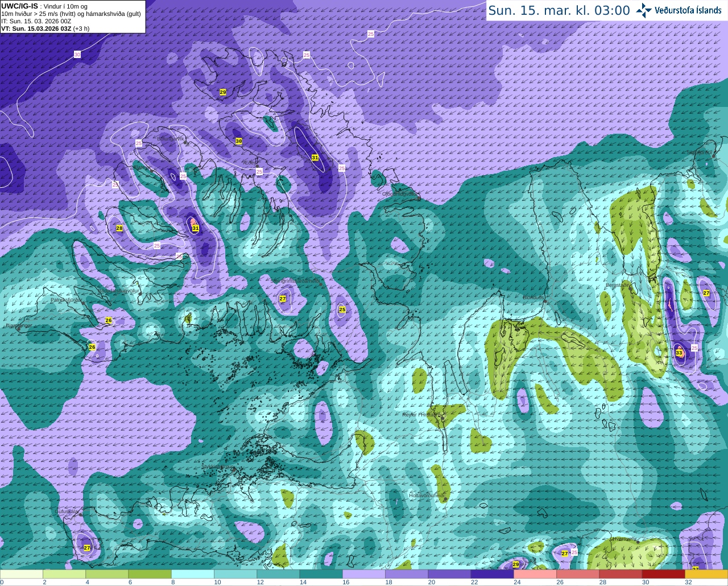Viewport: 728px width, 586px height.
Task: Click the legend scale number 24
Action: [517, 582]
